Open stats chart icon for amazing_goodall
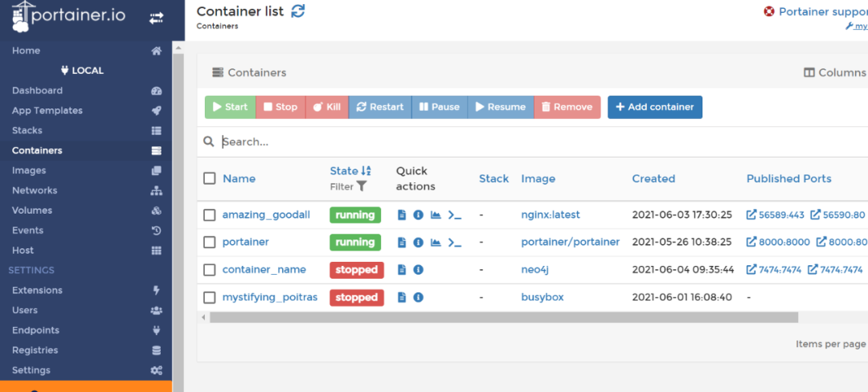868x392 pixels. pos(436,215)
